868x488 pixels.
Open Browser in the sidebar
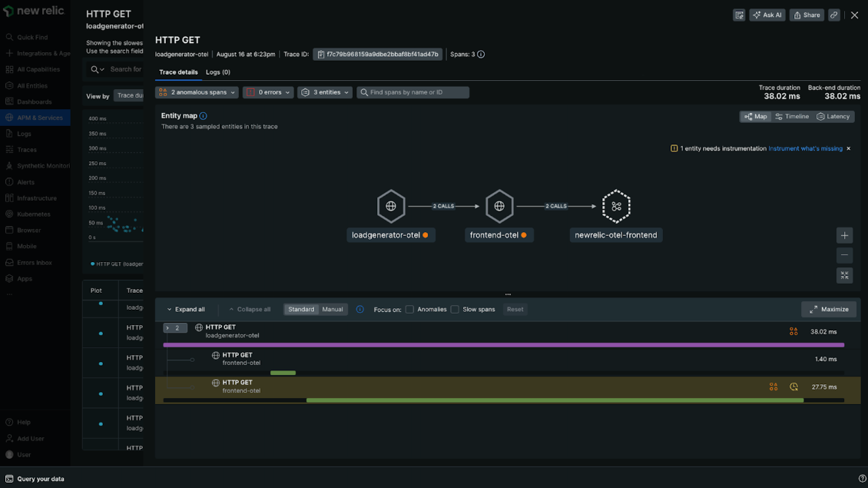pyautogui.click(x=28, y=230)
